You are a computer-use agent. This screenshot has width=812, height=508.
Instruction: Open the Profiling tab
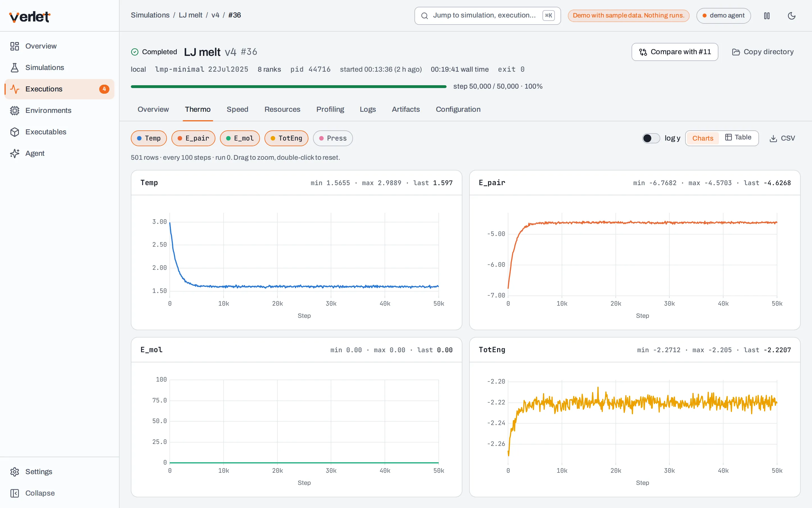point(330,109)
